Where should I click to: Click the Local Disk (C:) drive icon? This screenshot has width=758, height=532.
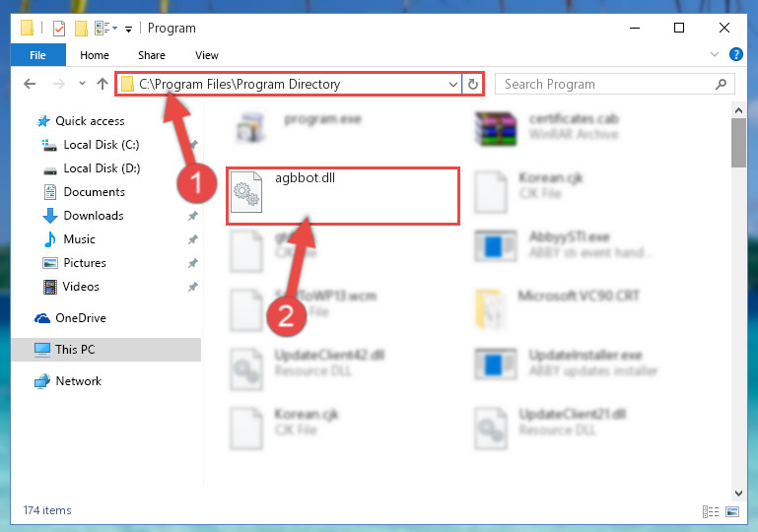(49, 145)
